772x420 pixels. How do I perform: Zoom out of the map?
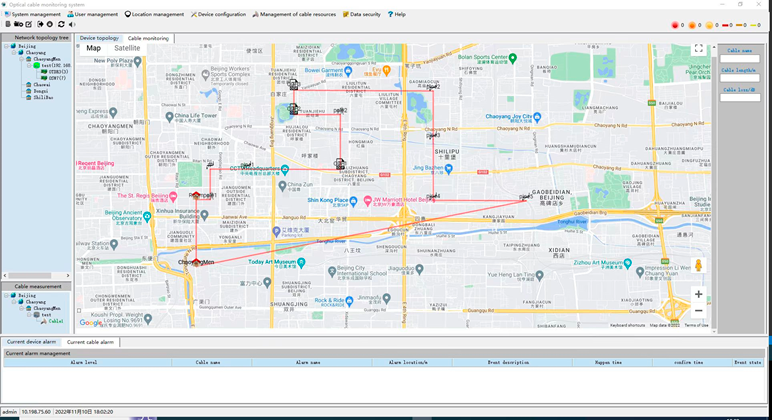pos(698,311)
